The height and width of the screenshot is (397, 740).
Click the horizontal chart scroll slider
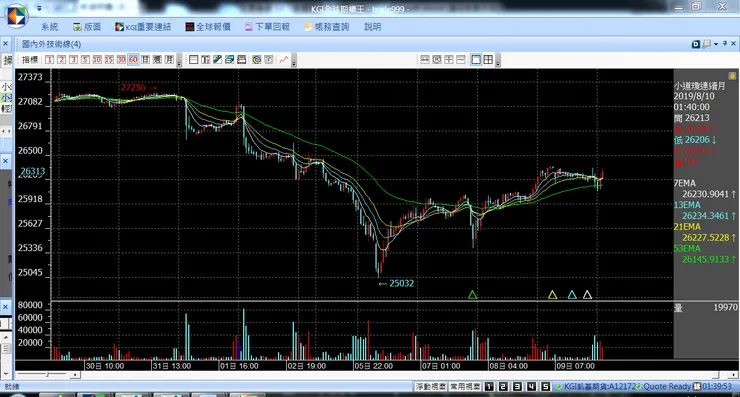[x=47, y=375]
